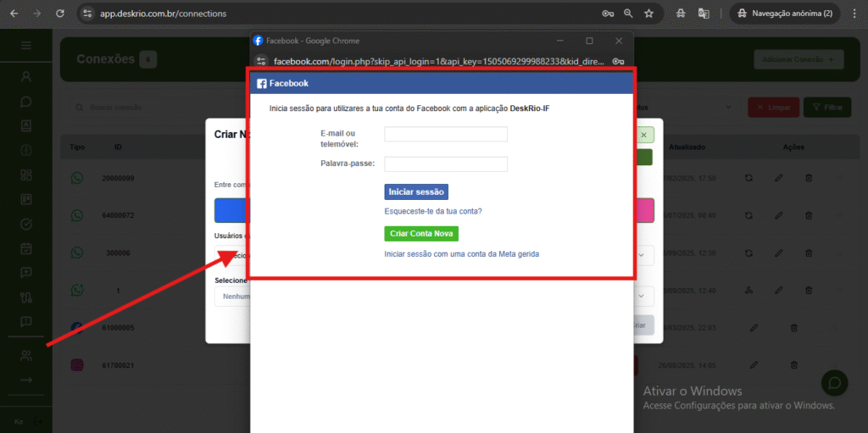Open the Chrome three-dot menu
This screenshot has width=868, height=433.
coord(853,14)
